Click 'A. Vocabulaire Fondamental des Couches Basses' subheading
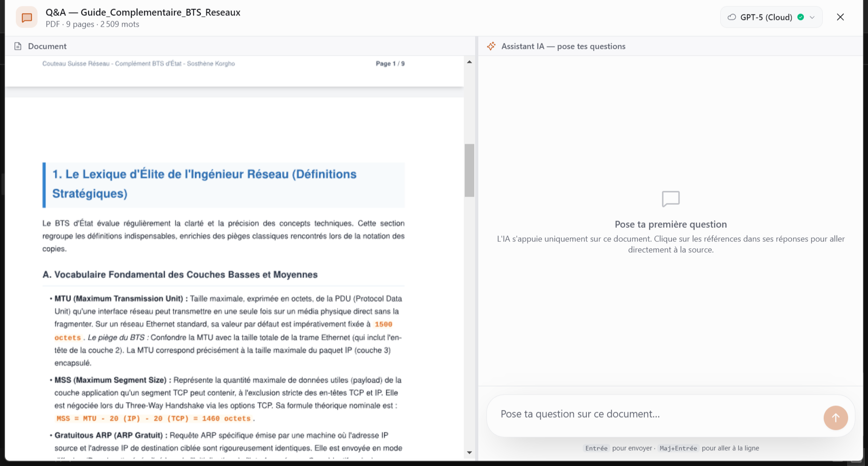Screen dimensions: 868x466 pyautogui.click(x=180, y=274)
